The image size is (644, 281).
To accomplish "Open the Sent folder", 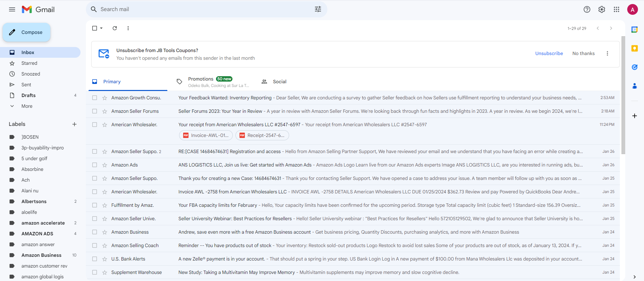I will coord(40,85).
